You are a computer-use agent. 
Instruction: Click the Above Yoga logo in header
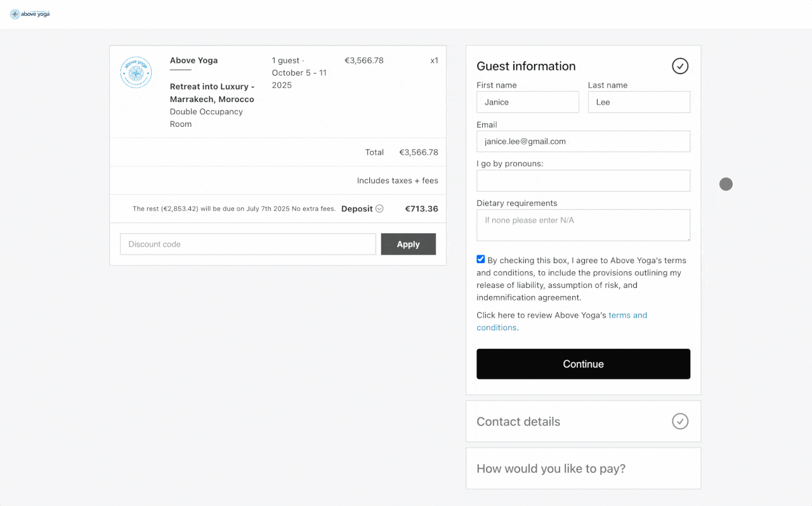coord(30,14)
